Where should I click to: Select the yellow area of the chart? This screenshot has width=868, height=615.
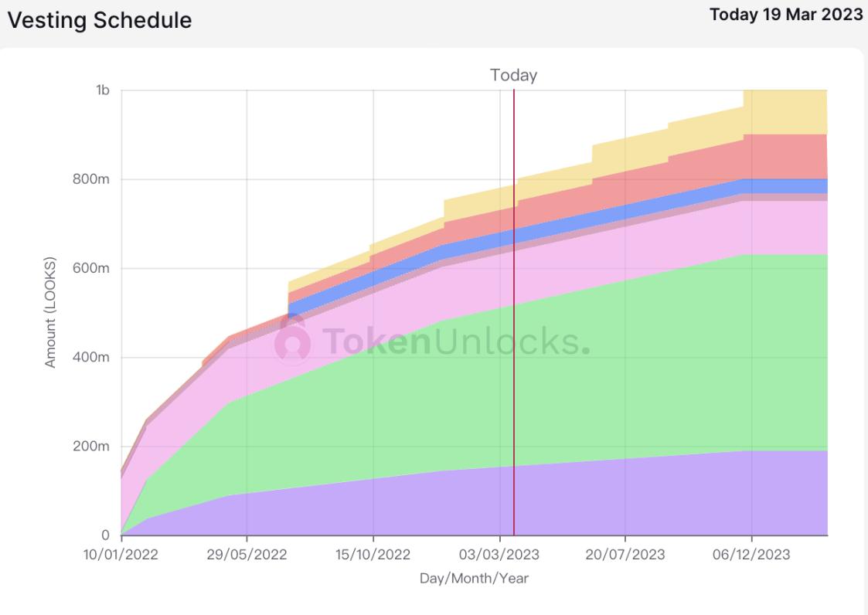click(785, 111)
